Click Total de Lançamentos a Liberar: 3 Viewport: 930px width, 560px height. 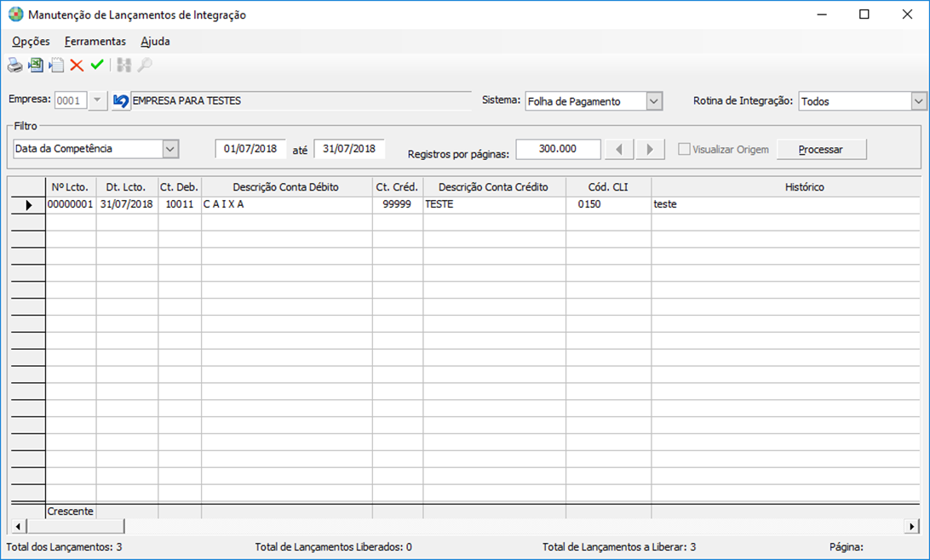[x=619, y=547]
